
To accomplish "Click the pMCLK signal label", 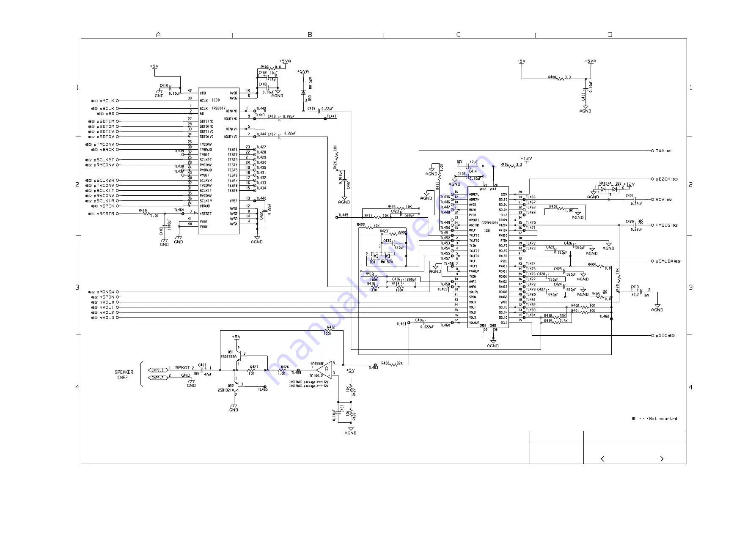I will tap(107, 101).
